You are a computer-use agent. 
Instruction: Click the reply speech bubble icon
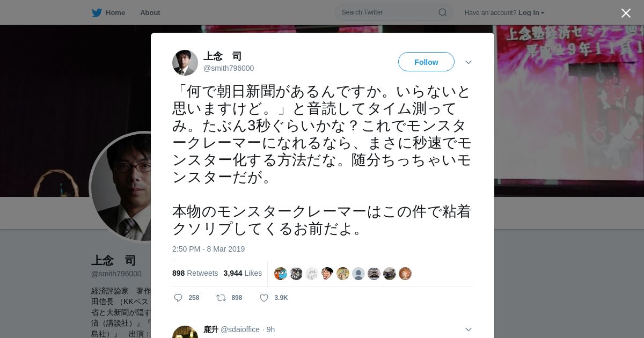click(178, 298)
